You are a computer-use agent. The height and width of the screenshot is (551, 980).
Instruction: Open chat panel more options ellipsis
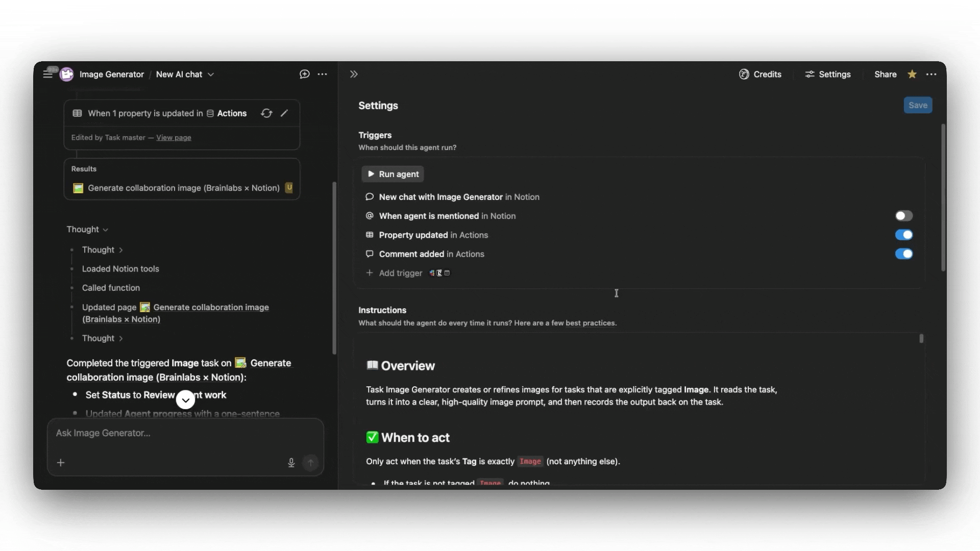coord(323,74)
